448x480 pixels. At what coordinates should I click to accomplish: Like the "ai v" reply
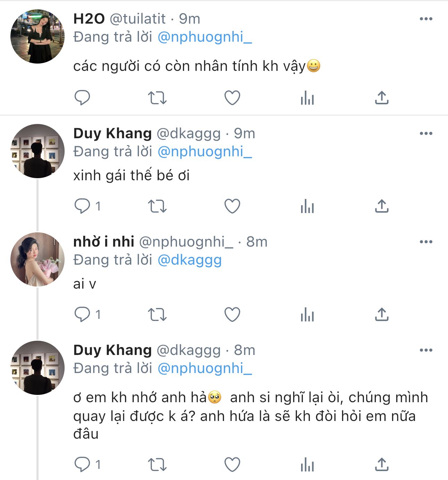click(232, 315)
